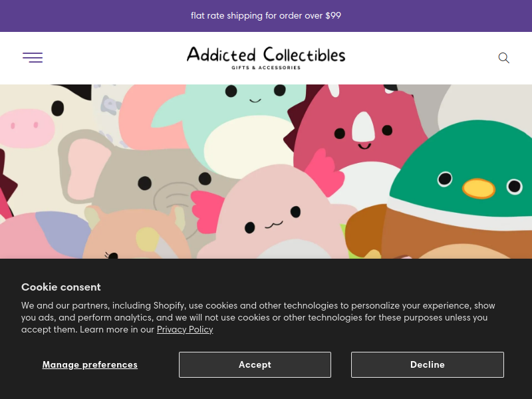Click the Gifts & Accessories tagline
532x399 pixels.
coord(266,68)
